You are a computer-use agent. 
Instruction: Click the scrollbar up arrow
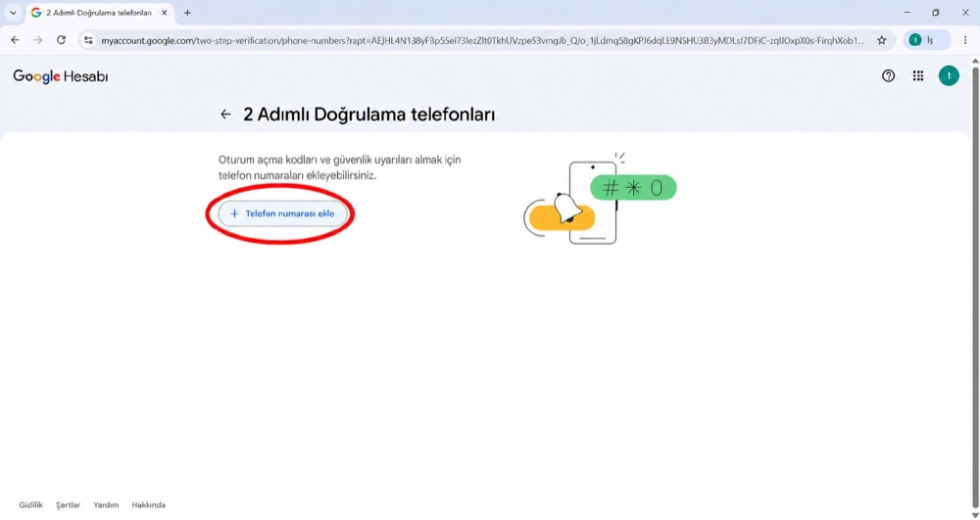(975, 61)
